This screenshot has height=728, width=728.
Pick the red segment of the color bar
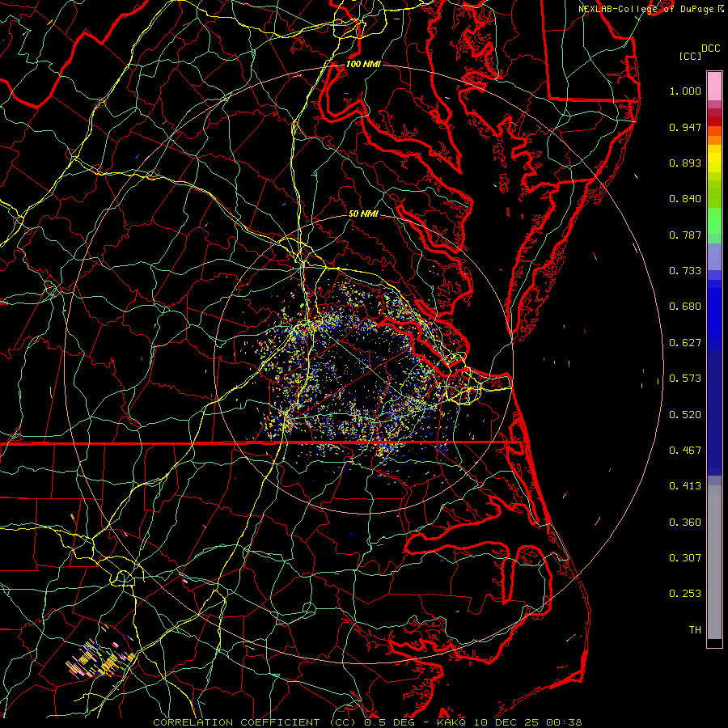tap(714, 121)
